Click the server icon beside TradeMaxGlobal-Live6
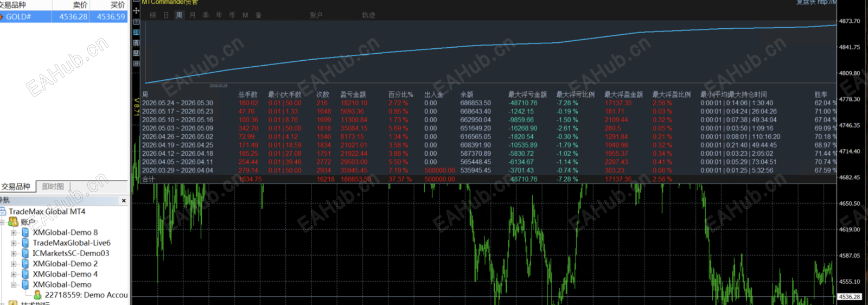868x305 pixels. point(25,243)
